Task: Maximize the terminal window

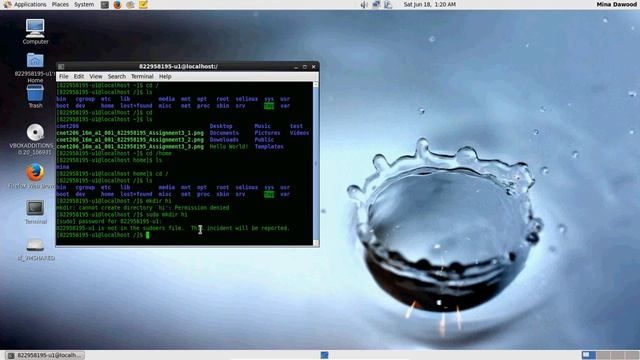Action: click(x=304, y=67)
